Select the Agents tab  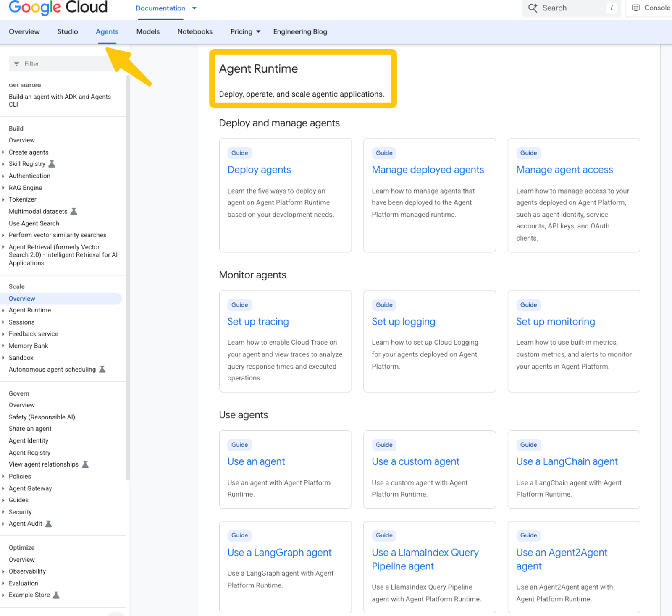(107, 32)
